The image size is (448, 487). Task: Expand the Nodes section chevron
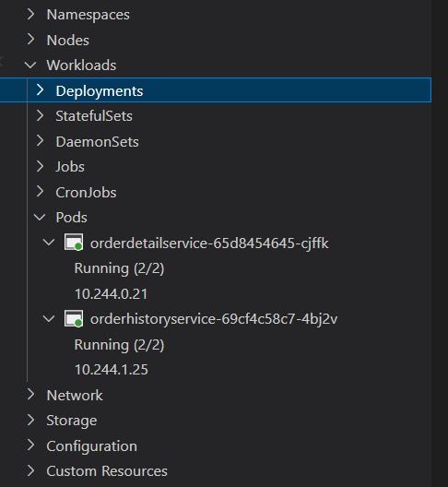[30, 40]
